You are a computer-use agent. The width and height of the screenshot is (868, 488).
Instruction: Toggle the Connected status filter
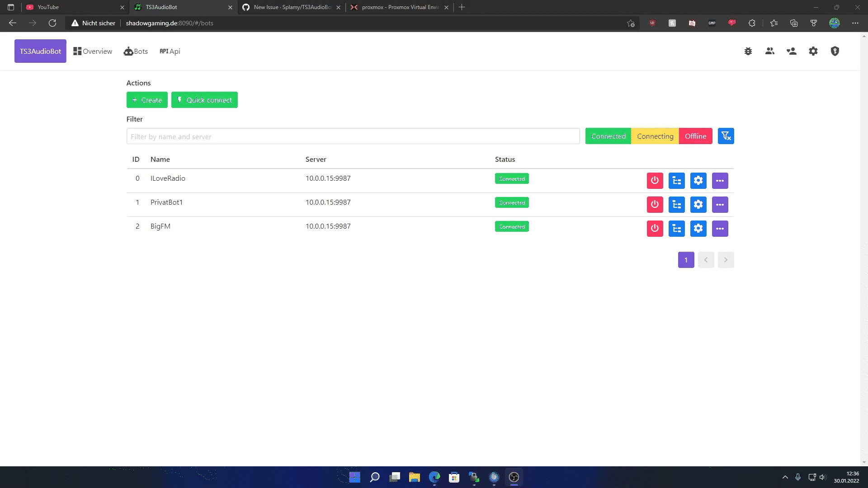608,136
